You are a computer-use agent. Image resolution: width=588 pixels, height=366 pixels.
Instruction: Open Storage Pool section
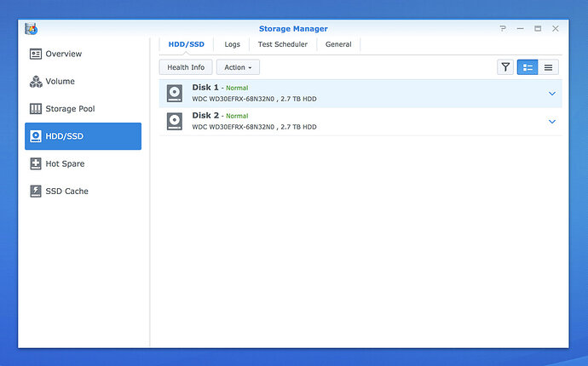click(x=83, y=109)
